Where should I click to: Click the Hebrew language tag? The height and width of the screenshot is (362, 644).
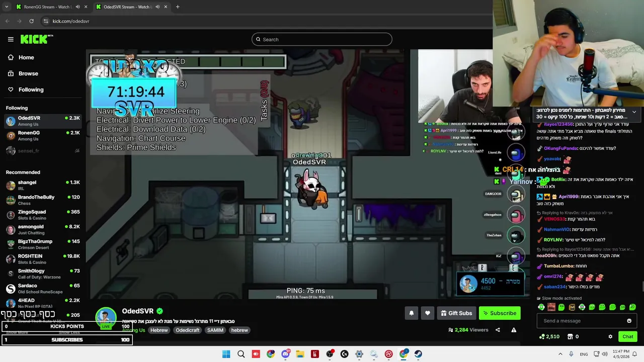click(159, 330)
